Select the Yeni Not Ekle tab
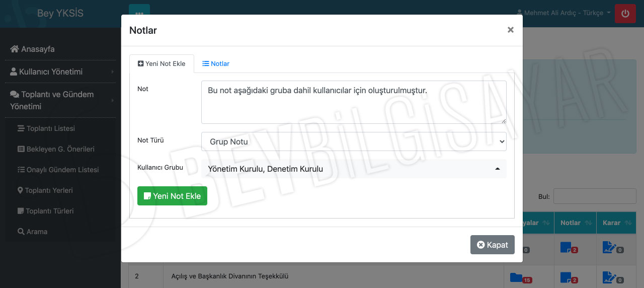The height and width of the screenshot is (288, 644). [x=162, y=63]
